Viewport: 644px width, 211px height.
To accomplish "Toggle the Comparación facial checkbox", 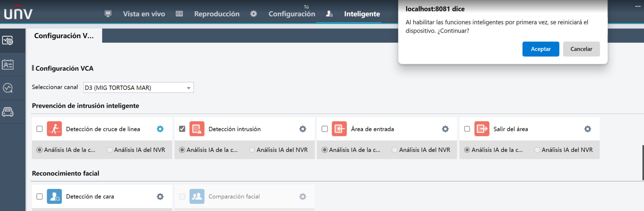I will click(x=182, y=197).
